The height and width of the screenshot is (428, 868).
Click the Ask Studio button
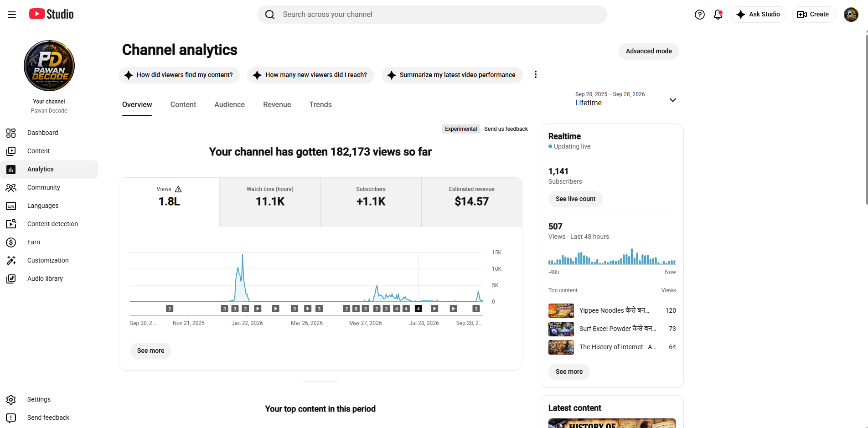[x=759, y=15]
